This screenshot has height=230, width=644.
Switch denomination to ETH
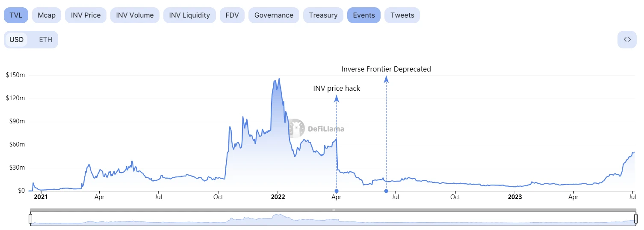pos(46,40)
